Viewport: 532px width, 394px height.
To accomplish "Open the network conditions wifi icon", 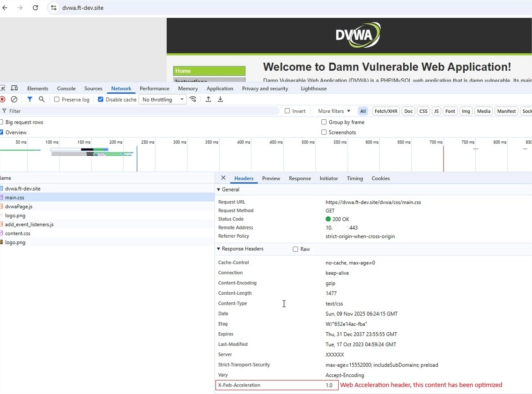I will pyautogui.click(x=193, y=99).
